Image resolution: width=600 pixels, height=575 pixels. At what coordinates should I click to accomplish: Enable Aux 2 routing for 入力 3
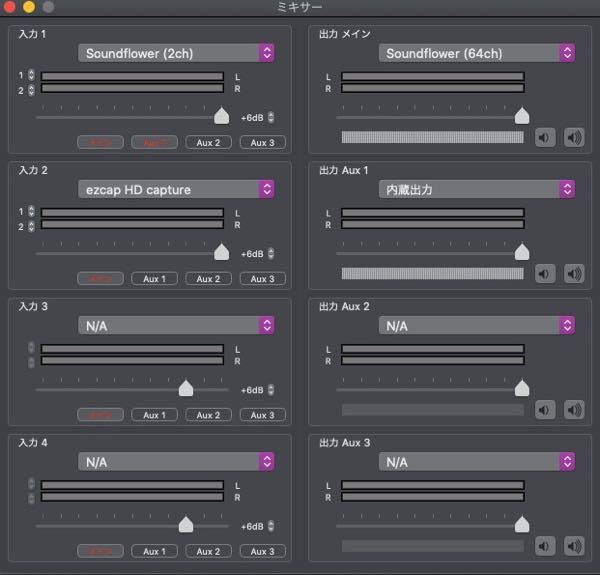click(x=208, y=415)
